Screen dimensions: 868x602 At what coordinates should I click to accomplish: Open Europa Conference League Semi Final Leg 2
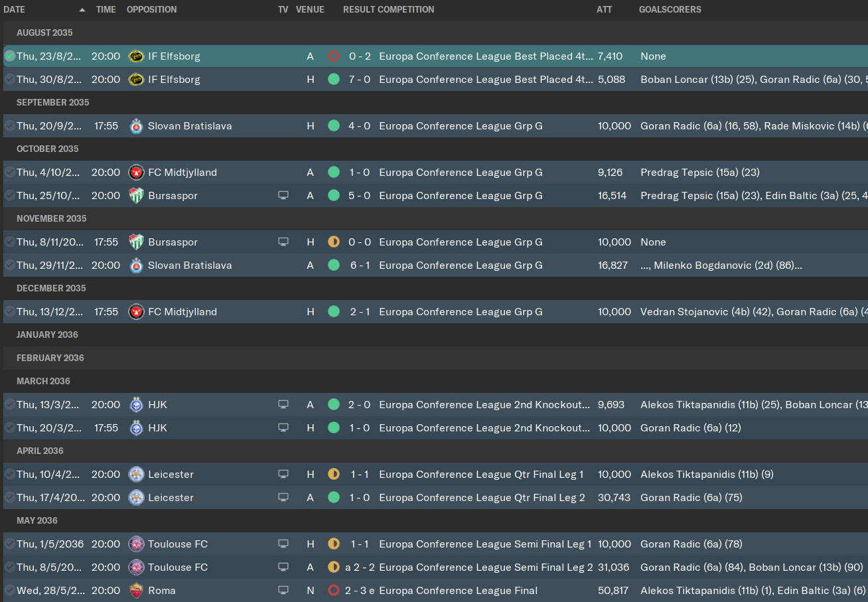click(x=486, y=567)
